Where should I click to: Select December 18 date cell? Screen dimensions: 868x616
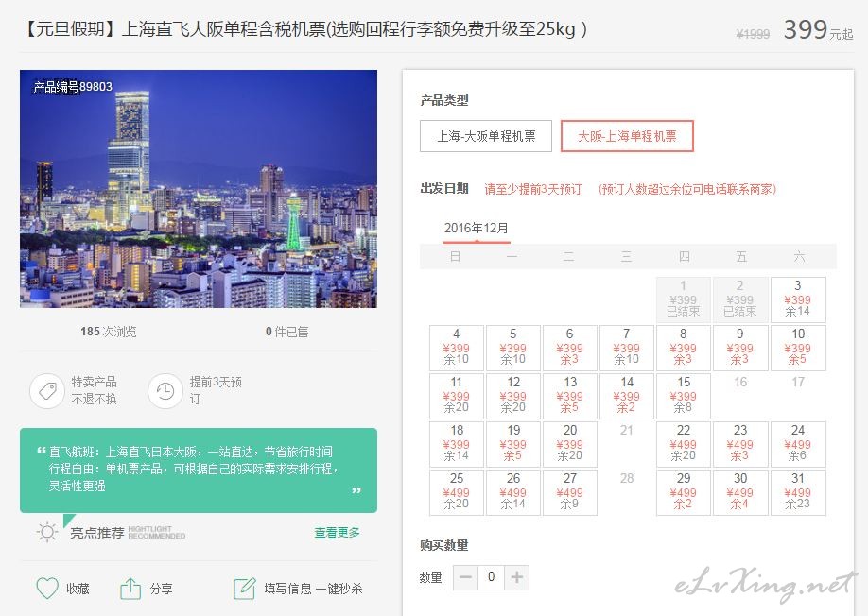point(456,444)
